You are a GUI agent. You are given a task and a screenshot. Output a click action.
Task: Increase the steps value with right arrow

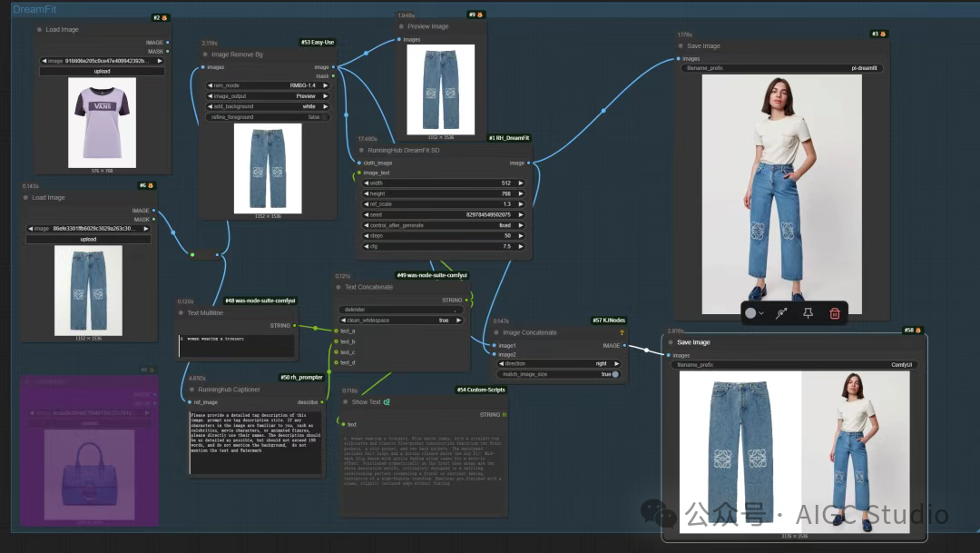click(520, 235)
